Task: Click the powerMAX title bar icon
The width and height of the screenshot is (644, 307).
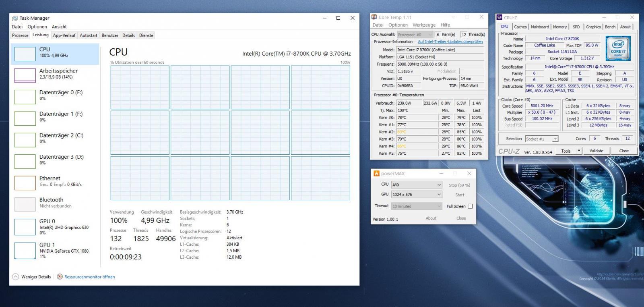Action: pyautogui.click(x=377, y=174)
